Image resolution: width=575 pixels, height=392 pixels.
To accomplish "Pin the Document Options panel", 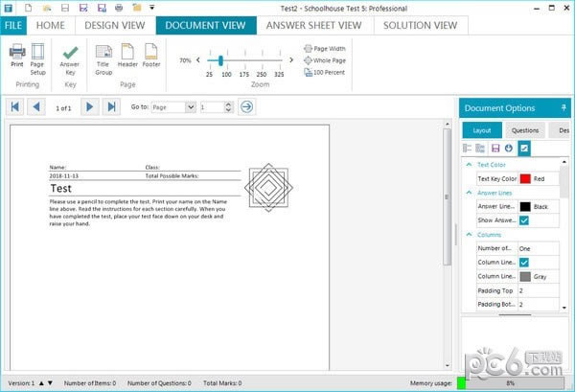I will click(x=564, y=108).
